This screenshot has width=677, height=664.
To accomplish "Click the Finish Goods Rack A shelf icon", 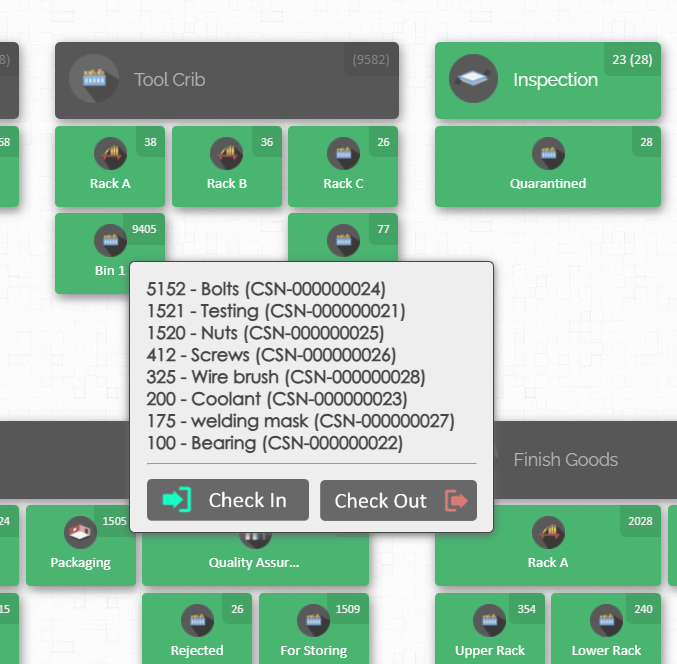I will [548, 532].
